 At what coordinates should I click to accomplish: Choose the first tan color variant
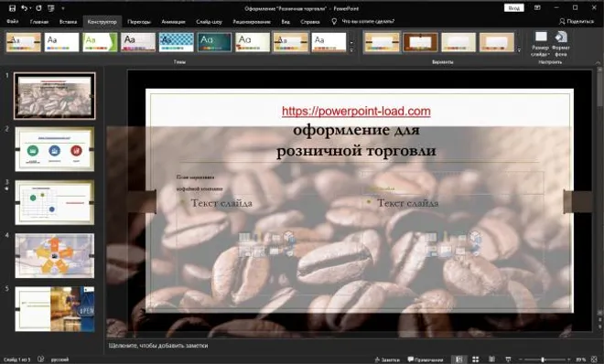click(382, 42)
